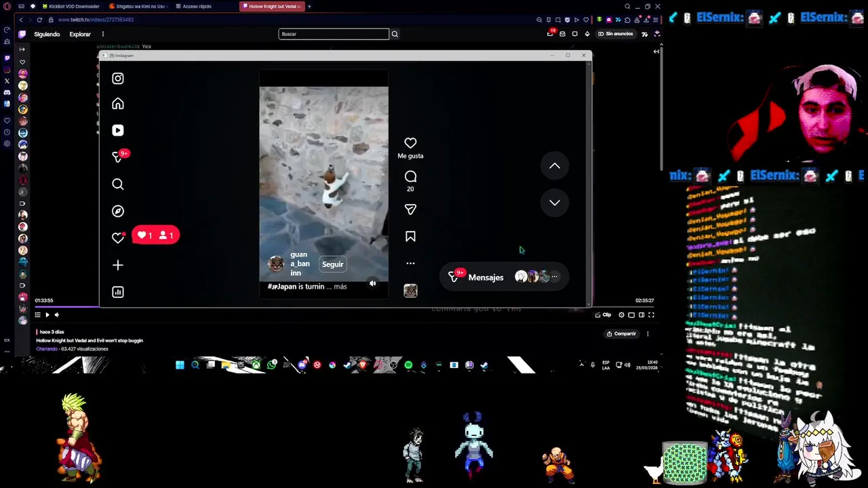Image resolution: width=868 pixels, height=488 pixels.
Task: Open Instagram dashboard chart icon
Action: [x=118, y=292]
